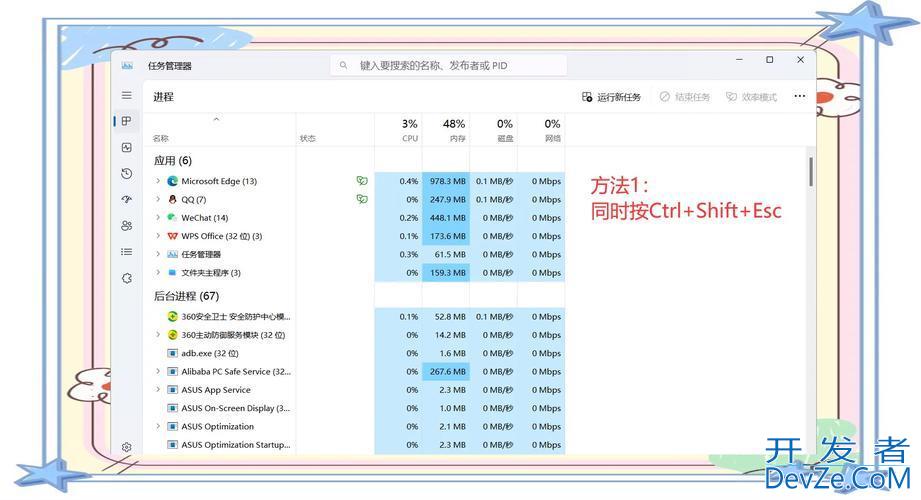This screenshot has width=921, height=500.
Task: Select the 后台进程 (67) group heading
Action: [186, 296]
